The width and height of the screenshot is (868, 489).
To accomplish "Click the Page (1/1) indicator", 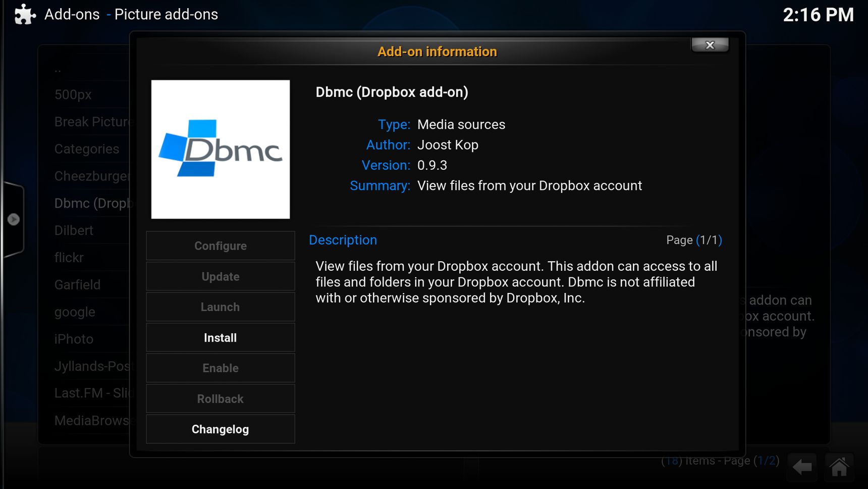I will (694, 240).
